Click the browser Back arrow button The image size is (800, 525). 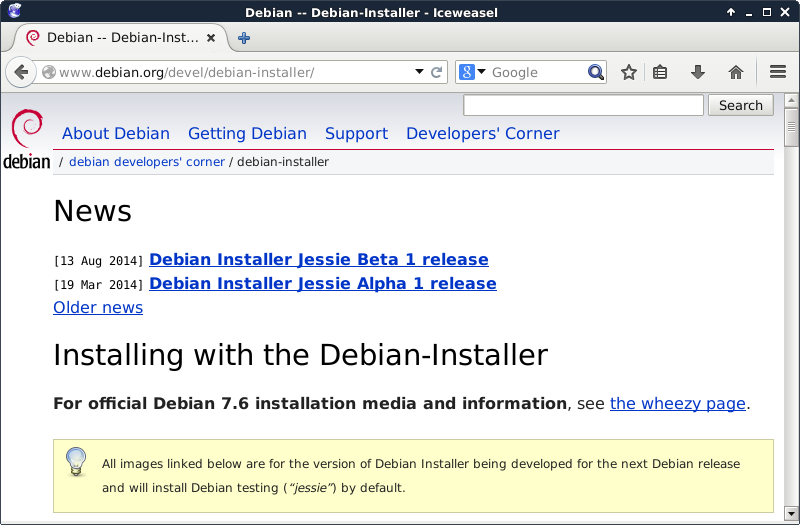coord(21,72)
